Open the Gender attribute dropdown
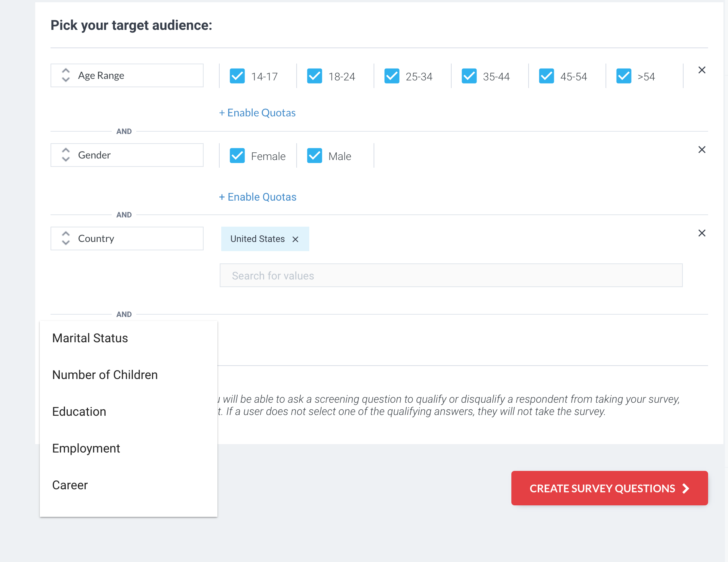Screen dimensions: 728x562 coord(127,155)
